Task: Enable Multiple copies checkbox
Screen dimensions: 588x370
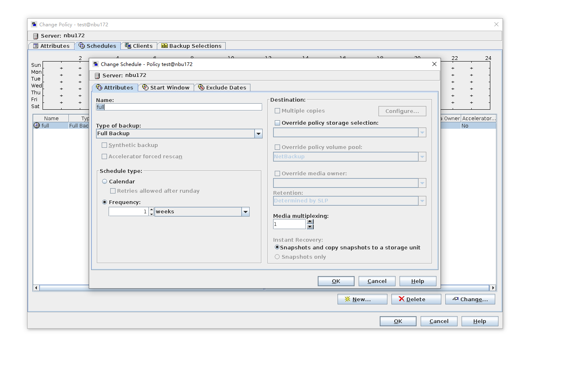Action: tap(278, 111)
